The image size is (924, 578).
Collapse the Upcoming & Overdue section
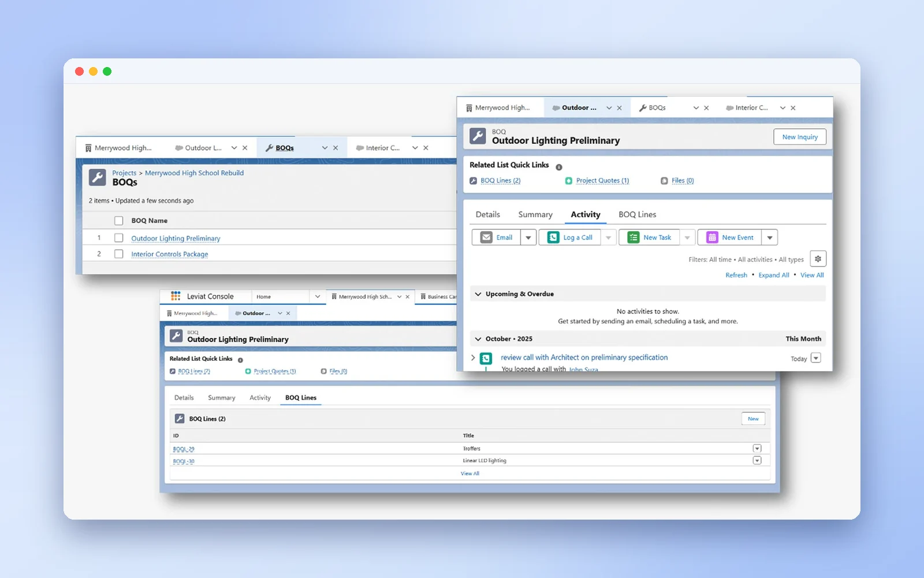pos(478,294)
